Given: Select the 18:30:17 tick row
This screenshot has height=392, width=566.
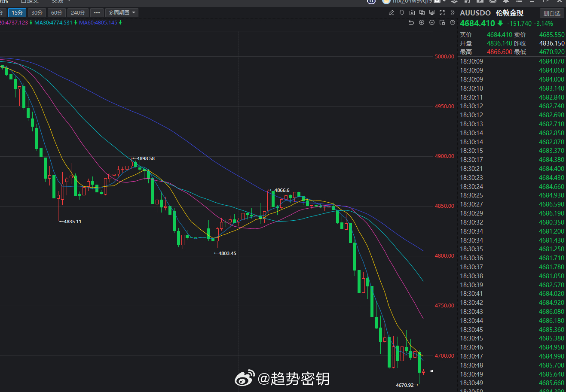Looking at the screenshot, I should [x=512, y=160].
